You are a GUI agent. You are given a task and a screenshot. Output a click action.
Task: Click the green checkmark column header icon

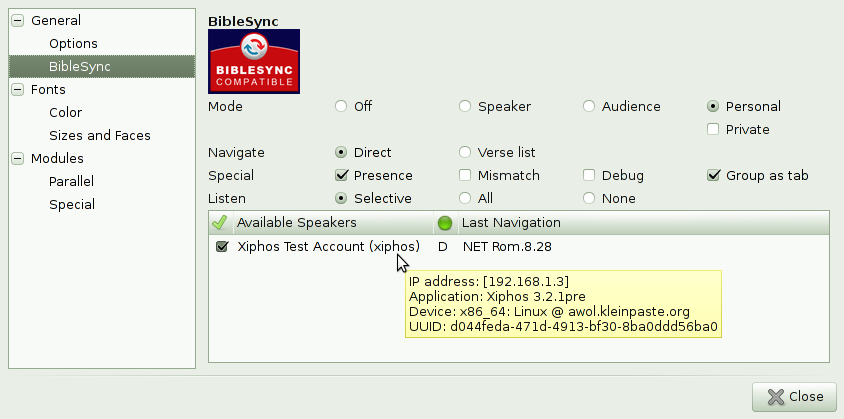[220, 222]
